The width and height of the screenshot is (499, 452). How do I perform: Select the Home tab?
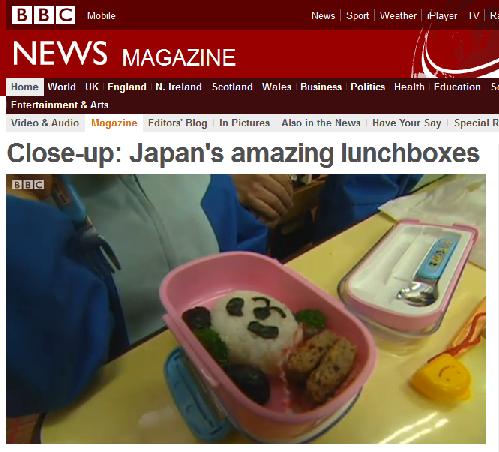(x=25, y=87)
